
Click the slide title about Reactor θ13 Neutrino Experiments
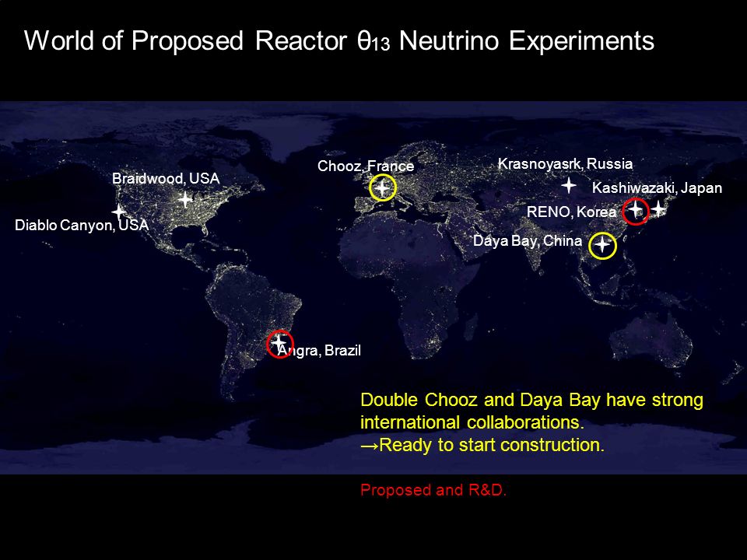tap(338, 40)
